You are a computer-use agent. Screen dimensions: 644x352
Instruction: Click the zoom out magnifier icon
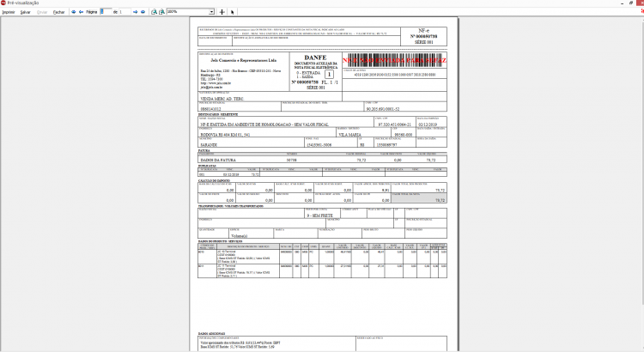point(161,12)
